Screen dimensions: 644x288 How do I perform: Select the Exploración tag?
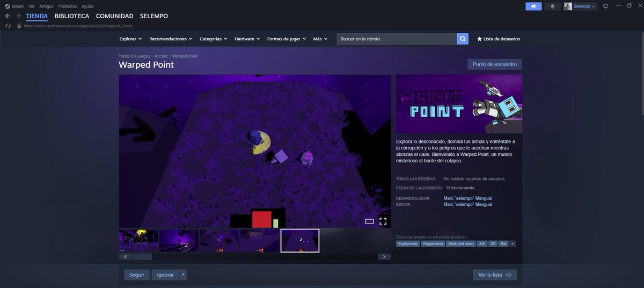pos(408,243)
